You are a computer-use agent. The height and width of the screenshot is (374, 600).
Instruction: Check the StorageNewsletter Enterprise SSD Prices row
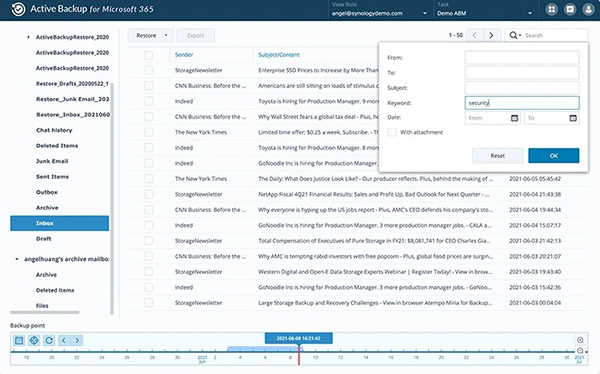pyautogui.click(x=148, y=70)
